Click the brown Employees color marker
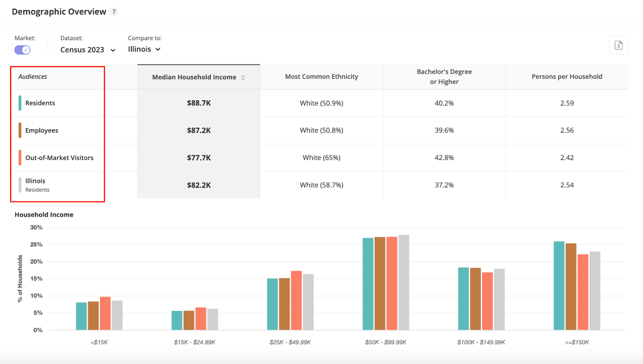The height and width of the screenshot is (364, 643). [20, 130]
